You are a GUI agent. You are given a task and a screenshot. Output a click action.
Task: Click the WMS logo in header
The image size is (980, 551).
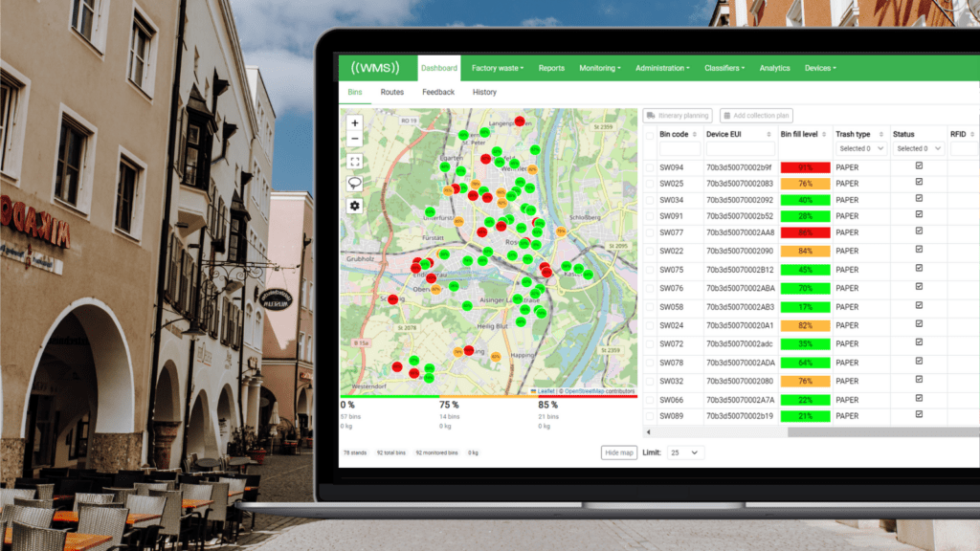point(374,68)
